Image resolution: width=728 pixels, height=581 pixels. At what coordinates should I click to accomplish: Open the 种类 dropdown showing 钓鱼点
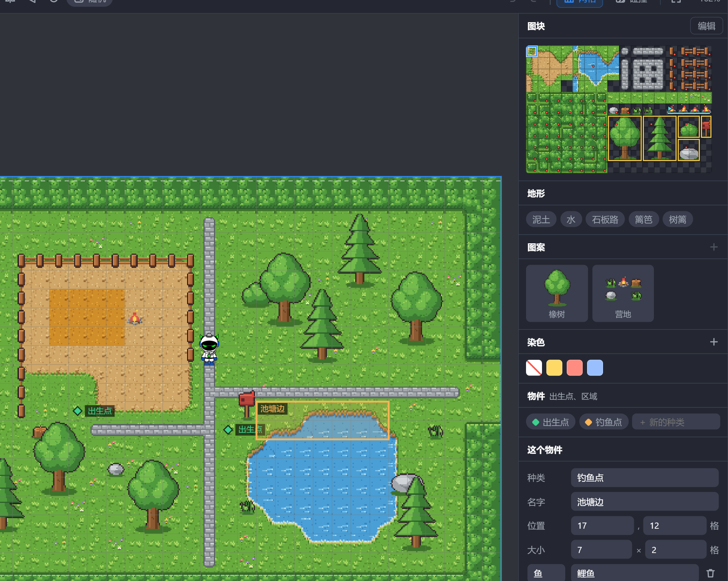pos(645,478)
